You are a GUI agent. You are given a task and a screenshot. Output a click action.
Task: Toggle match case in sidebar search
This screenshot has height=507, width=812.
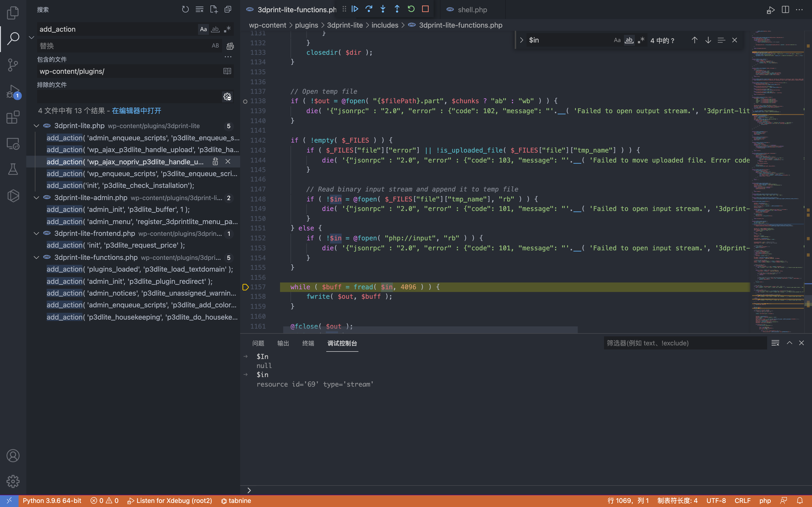coord(203,29)
